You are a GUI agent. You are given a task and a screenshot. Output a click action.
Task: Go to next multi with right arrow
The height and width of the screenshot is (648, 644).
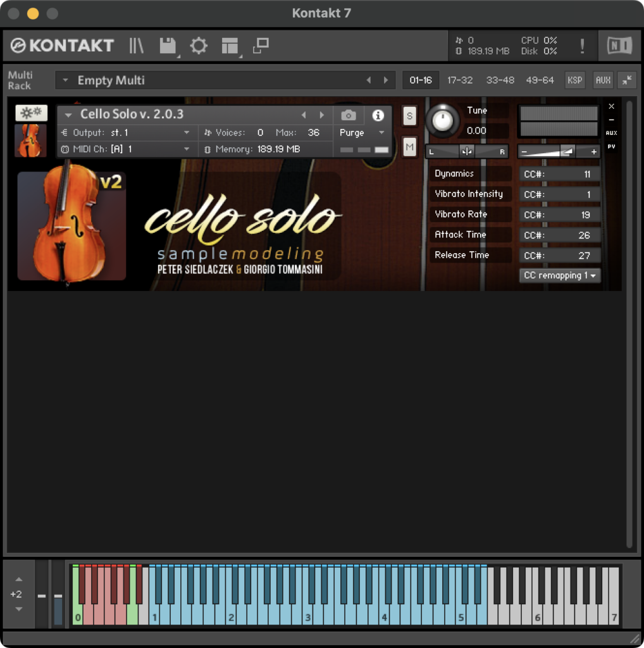(x=386, y=80)
